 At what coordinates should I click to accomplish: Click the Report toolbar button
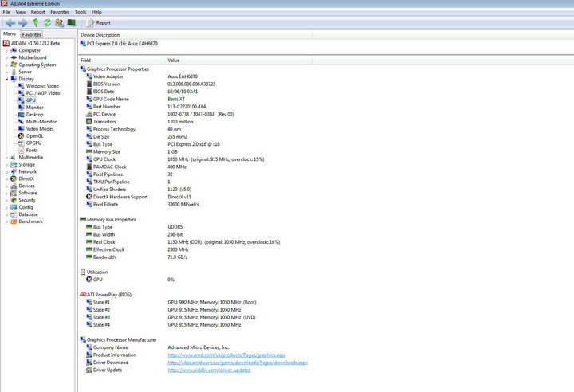click(99, 22)
